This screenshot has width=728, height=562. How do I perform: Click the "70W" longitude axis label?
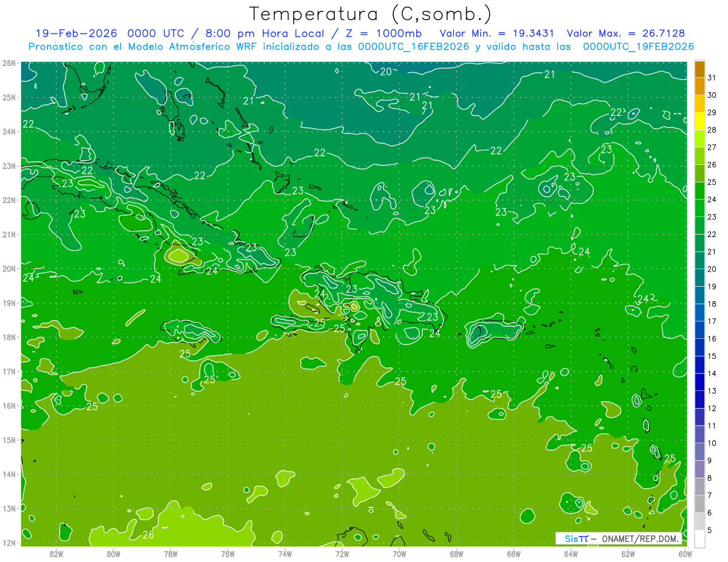pos(399,554)
